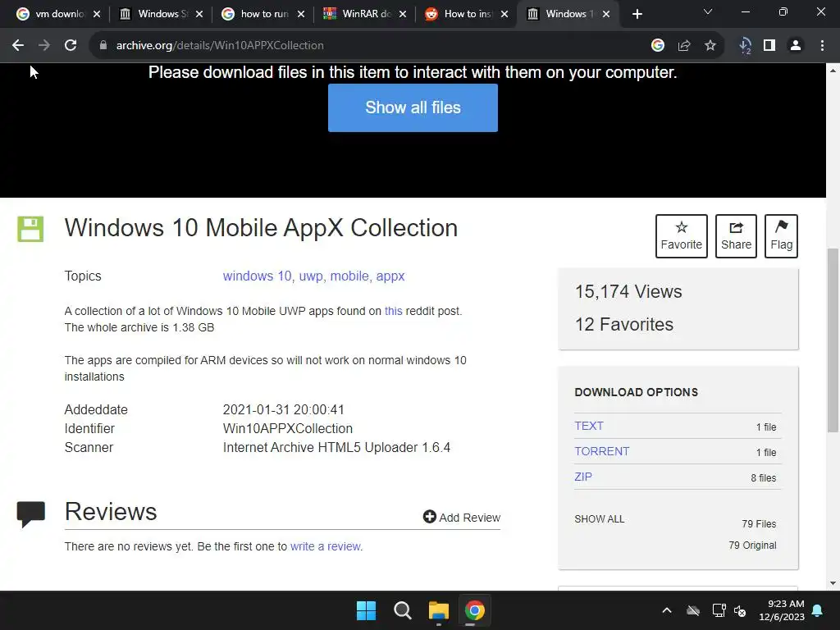This screenshot has width=840, height=630.
Task: Open the ZIP download option
Action: (x=583, y=477)
